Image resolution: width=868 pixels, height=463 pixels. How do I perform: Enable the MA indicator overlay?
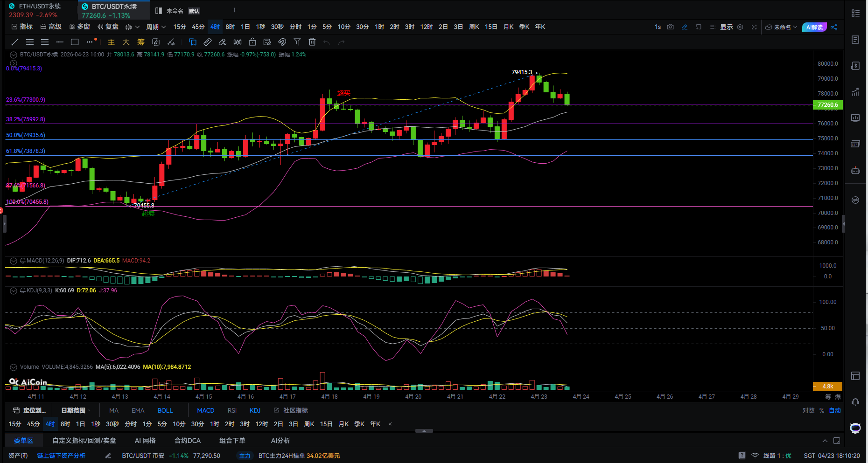click(x=114, y=410)
